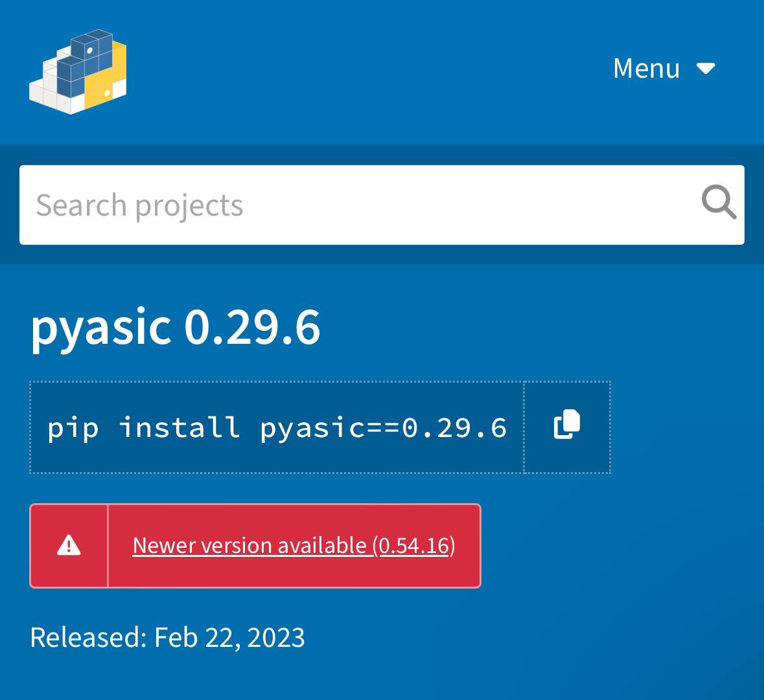Focus the Search projects field
Image resolution: width=764 pixels, height=700 pixels.
[356, 205]
